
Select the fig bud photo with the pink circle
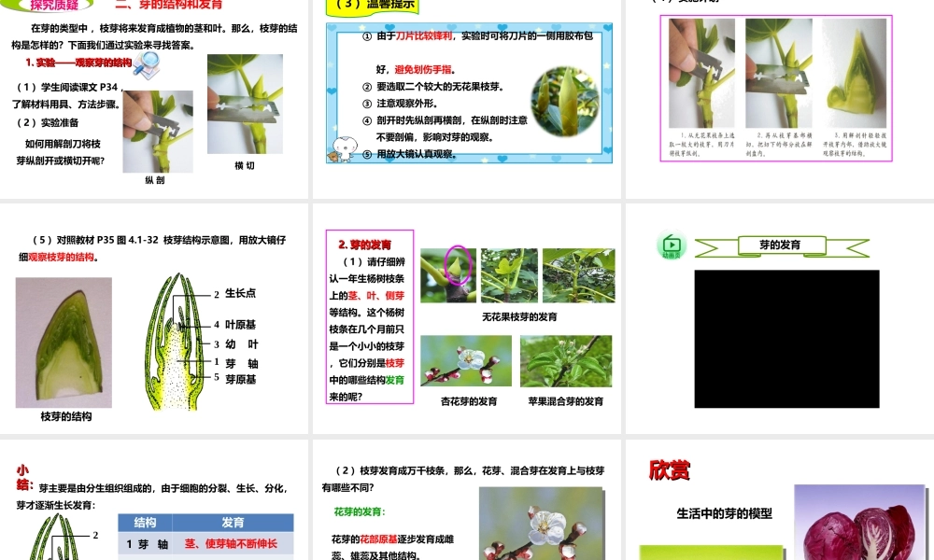click(x=448, y=275)
